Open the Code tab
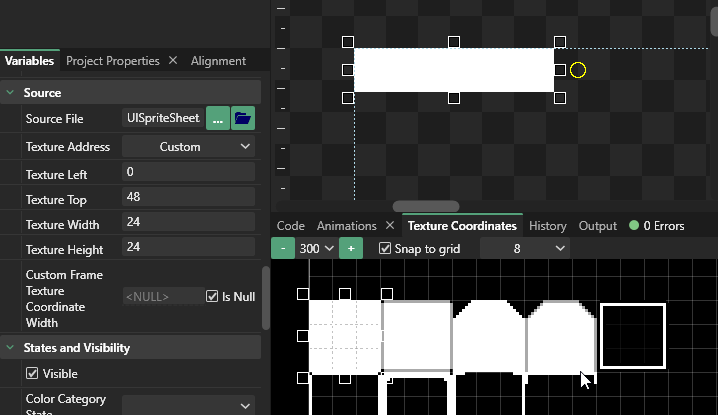The image size is (718, 415). click(x=290, y=226)
